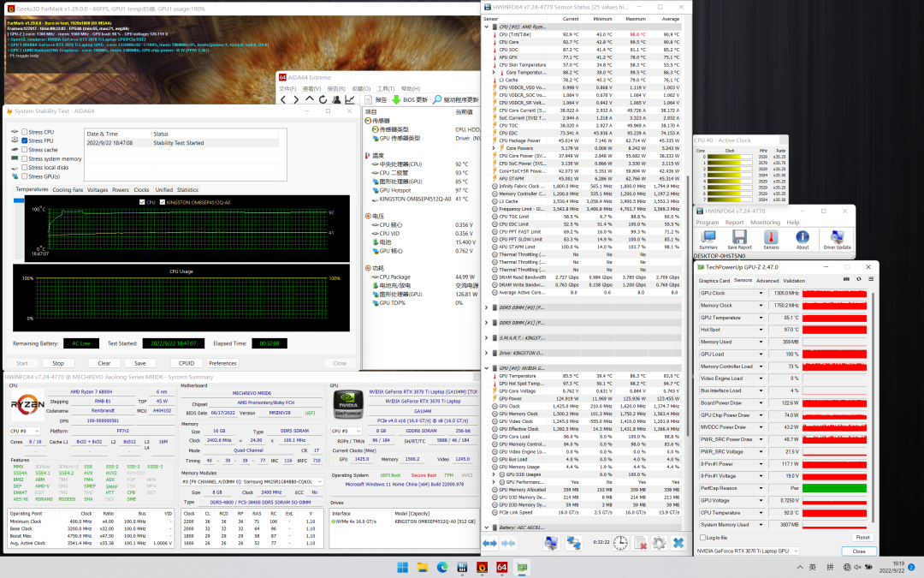Click the Save Report icon in HWiNFO64
The image size is (924, 578).
point(739,236)
